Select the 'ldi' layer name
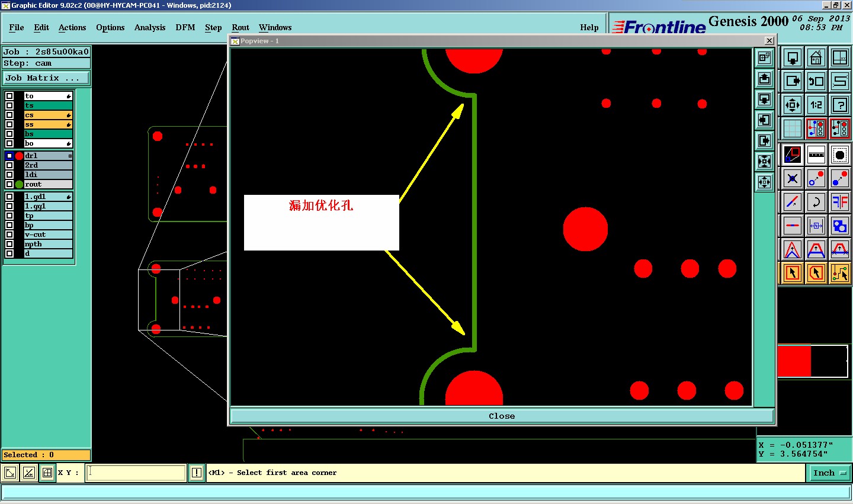Viewport: 853px width, 504px height. (48, 175)
